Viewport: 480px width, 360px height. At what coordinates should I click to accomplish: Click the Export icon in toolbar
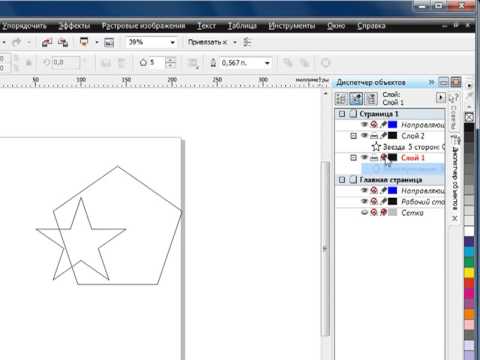[63, 42]
